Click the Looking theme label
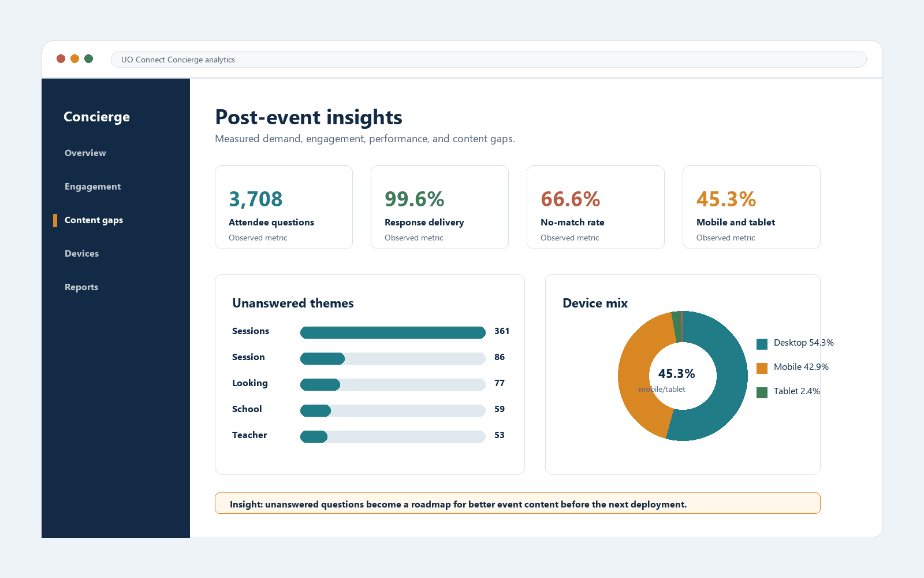 (x=250, y=383)
